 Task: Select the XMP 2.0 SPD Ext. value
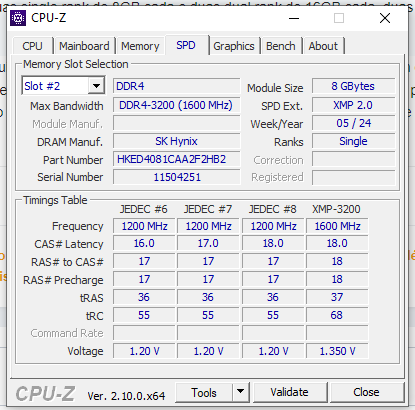(x=353, y=105)
